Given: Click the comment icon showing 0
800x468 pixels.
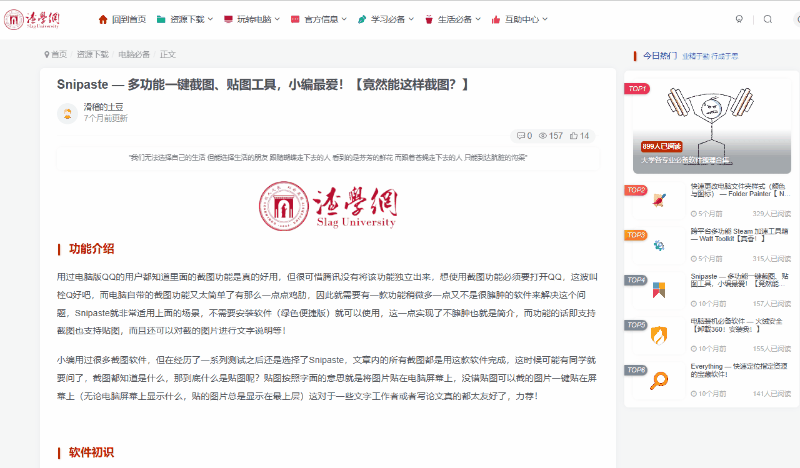Looking at the screenshot, I should click(520, 136).
